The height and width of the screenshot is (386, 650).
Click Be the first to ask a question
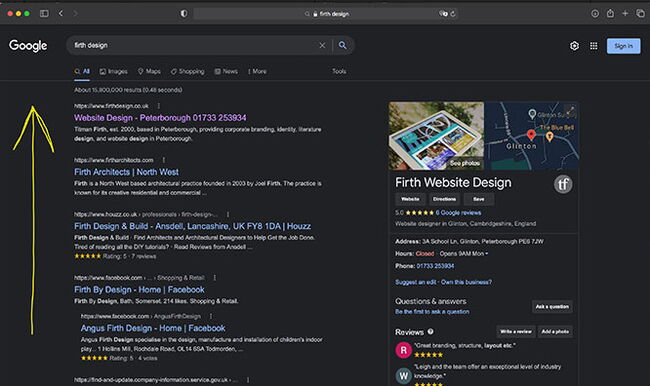tap(432, 312)
